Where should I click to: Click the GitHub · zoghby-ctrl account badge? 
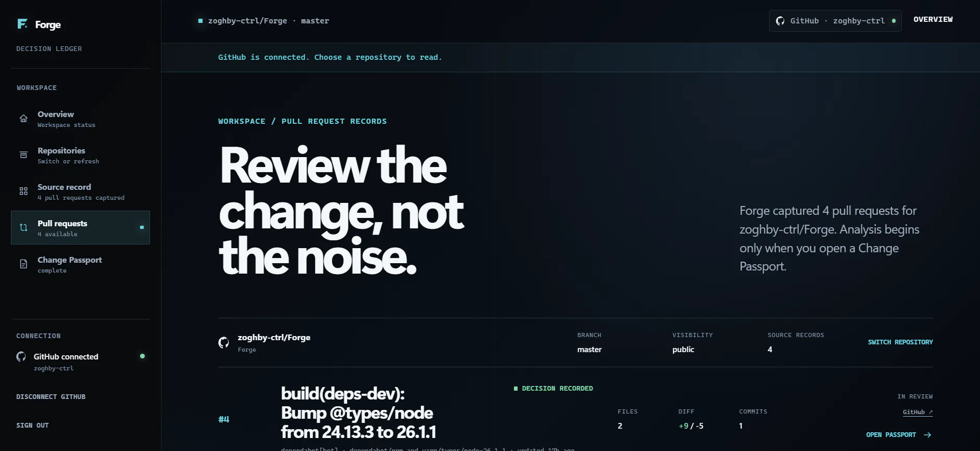coord(835,21)
